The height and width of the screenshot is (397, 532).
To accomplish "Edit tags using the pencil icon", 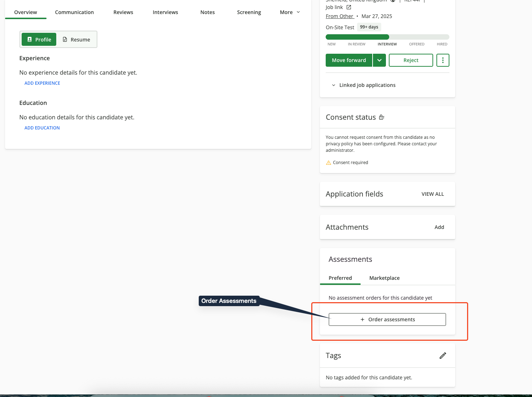I will point(443,356).
